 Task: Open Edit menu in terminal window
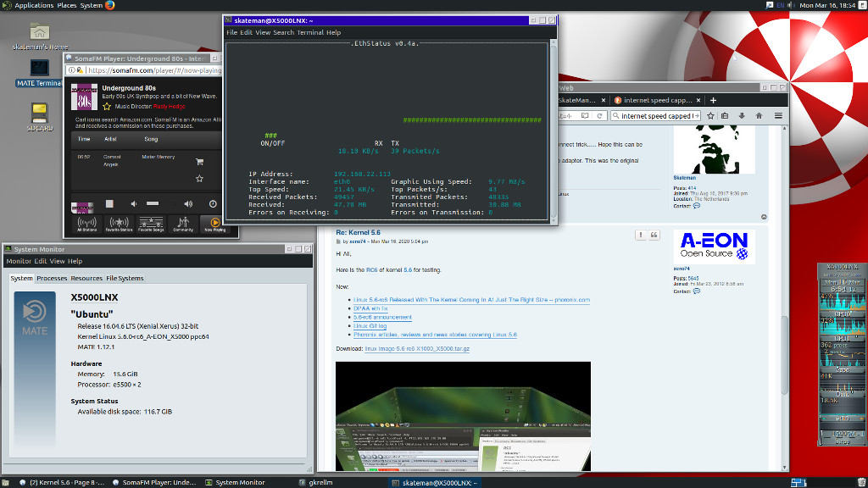(247, 33)
